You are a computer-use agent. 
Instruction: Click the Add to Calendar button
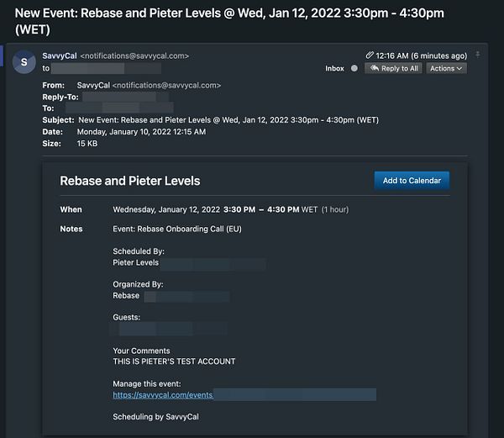412,181
